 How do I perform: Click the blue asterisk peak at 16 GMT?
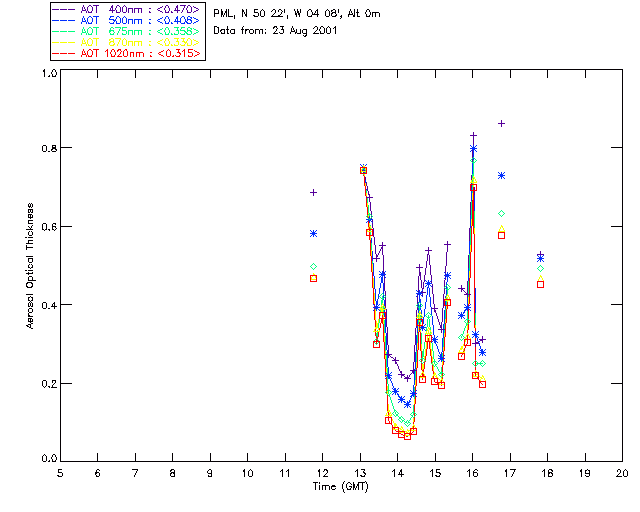(474, 149)
